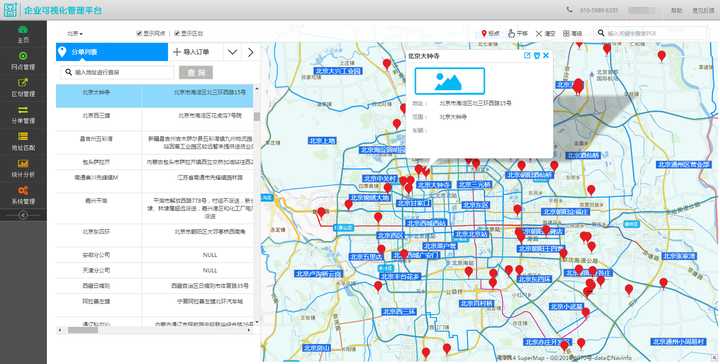Click the gray 查询 query button

pos(196,73)
